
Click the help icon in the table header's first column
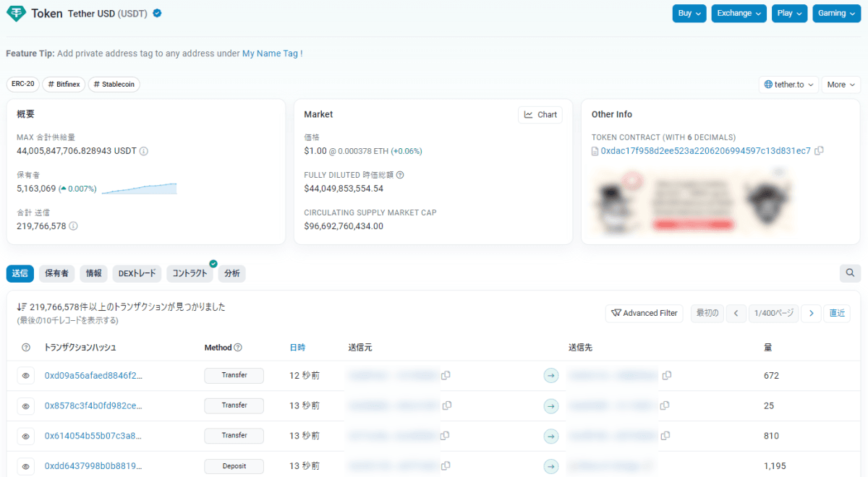click(26, 348)
